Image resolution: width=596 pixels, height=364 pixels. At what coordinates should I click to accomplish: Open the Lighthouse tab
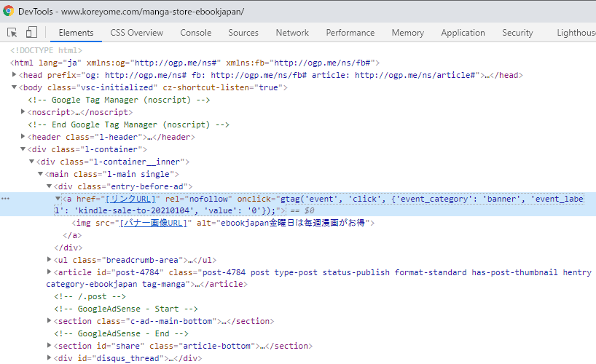tap(576, 33)
